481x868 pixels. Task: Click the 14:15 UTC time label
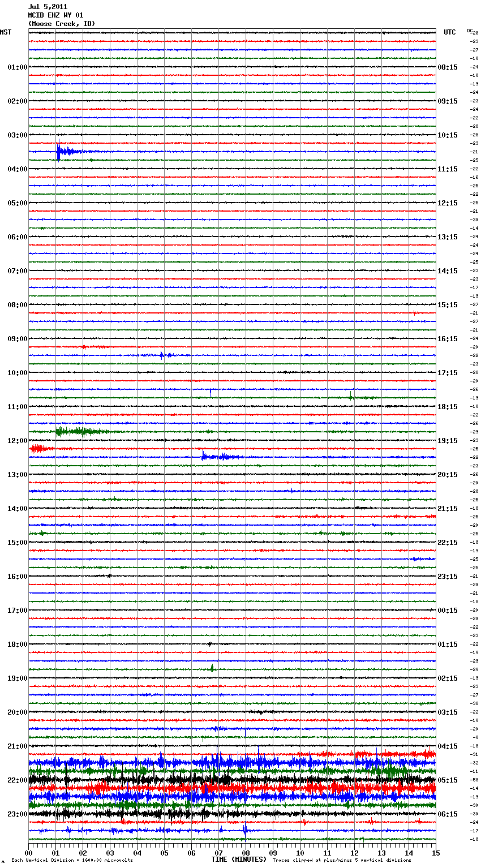coord(448,271)
